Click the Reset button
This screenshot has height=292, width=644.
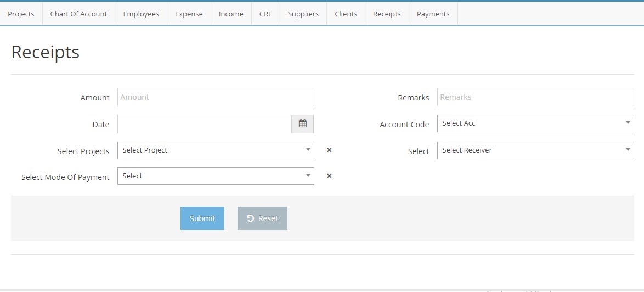[262, 218]
